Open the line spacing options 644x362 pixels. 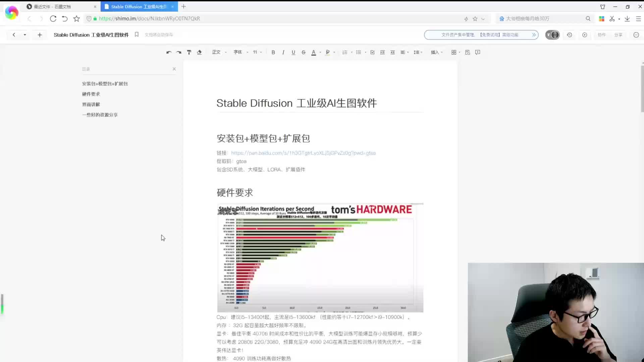(x=418, y=52)
